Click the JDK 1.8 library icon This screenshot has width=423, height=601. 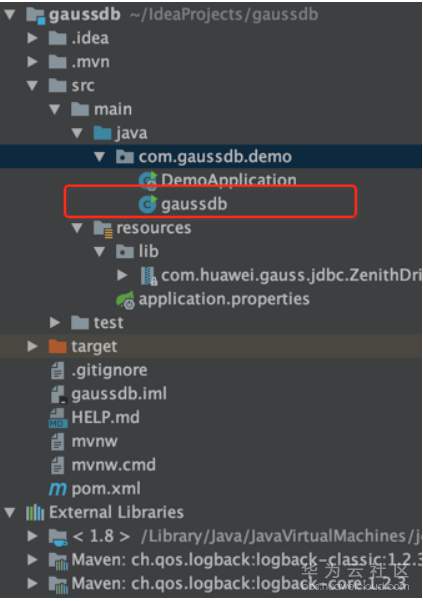[58, 537]
